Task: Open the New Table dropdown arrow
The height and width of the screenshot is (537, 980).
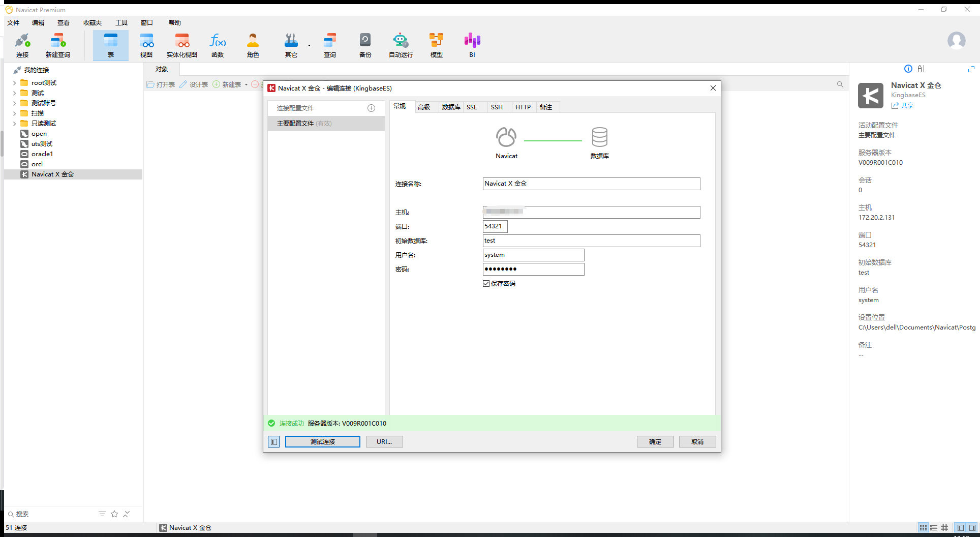Action: point(246,84)
